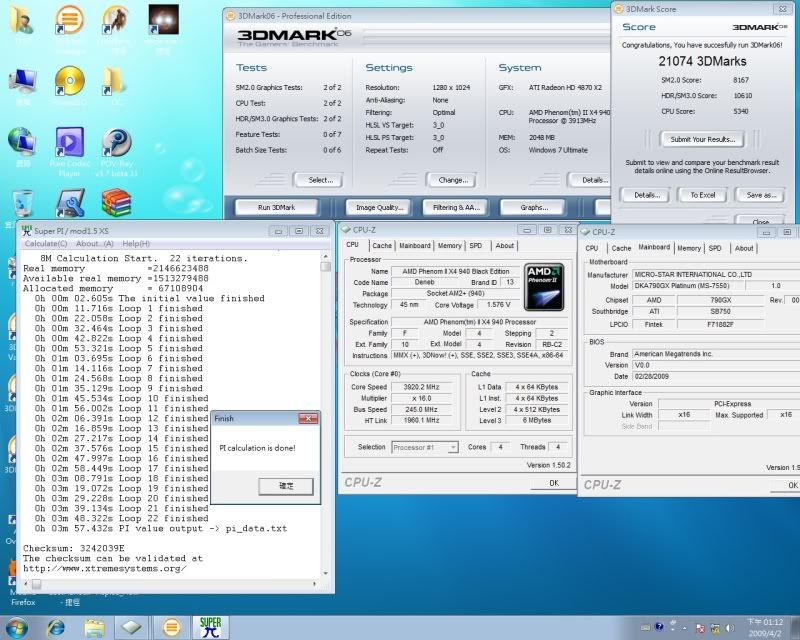800x640 pixels.
Task: Click the 21074 3DMarks score text
Action: coord(702,61)
